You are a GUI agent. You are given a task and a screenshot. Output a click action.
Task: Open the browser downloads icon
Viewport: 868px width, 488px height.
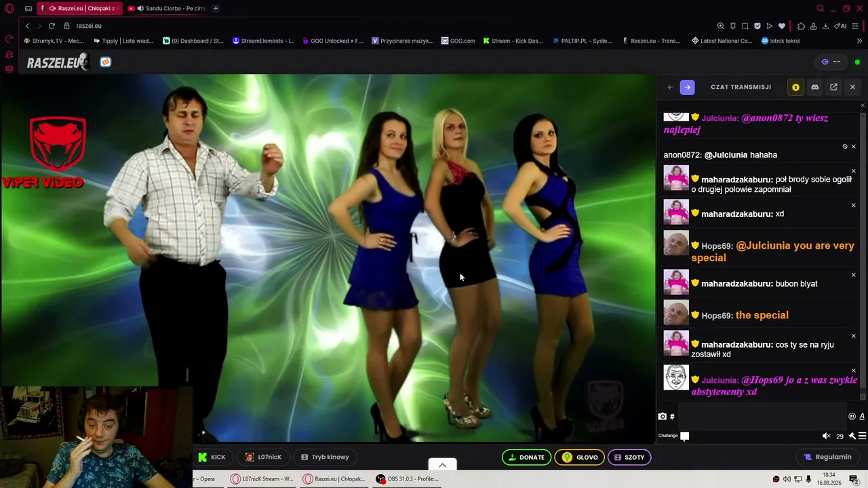click(x=825, y=26)
